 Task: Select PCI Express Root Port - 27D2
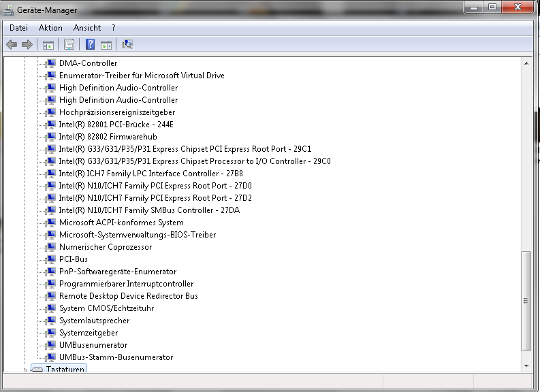tap(155, 198)
